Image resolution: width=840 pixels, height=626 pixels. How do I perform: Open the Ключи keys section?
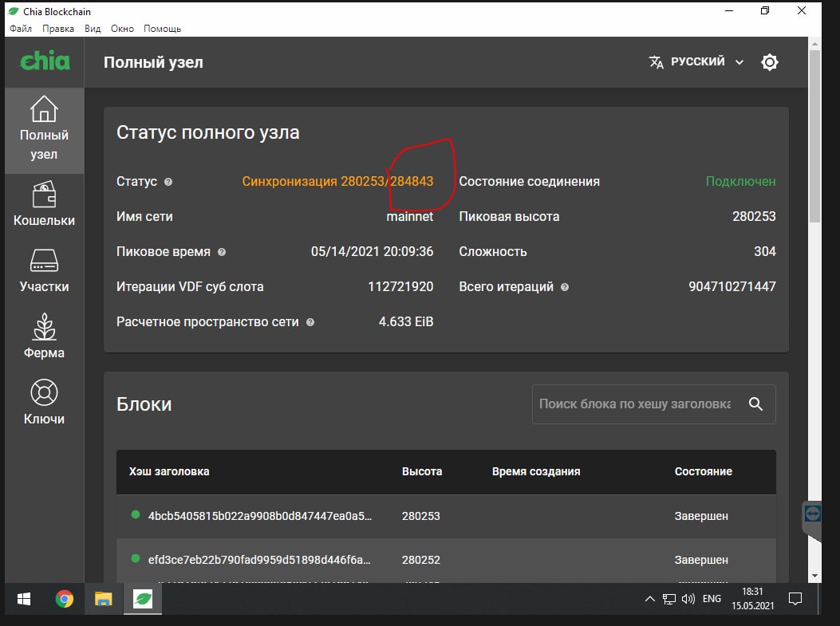(x=44, y=403)
